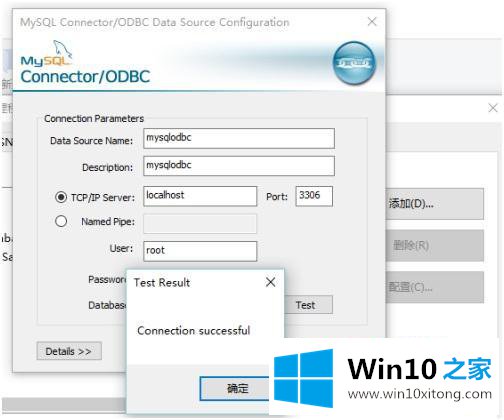The image size is (504, 420).
Task: Close the MySQL Connector/ODBC configuration window
Action: pyautogui.click(x=372, y=22)
